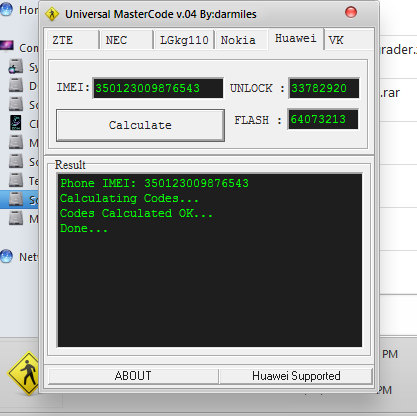This screenshot has height=416, width=417.
Task: Switch to the Nokia tab
Action: tap(241, 40)
